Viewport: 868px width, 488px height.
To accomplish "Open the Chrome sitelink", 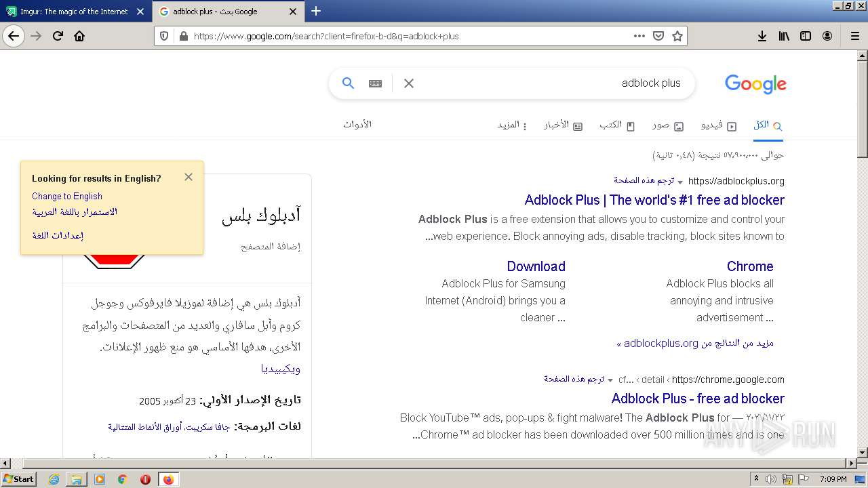I will coord(750,266).
